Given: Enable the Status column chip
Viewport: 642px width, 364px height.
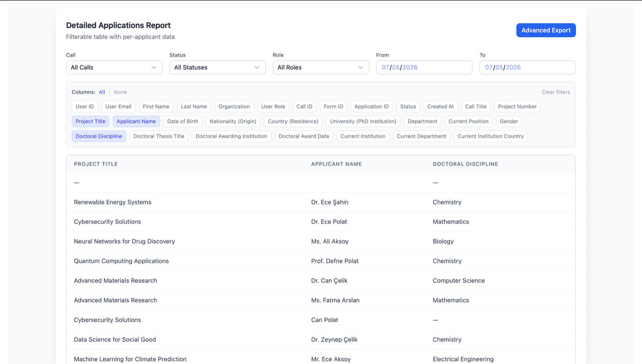Looking at the screenshot, I should (408, 106).
